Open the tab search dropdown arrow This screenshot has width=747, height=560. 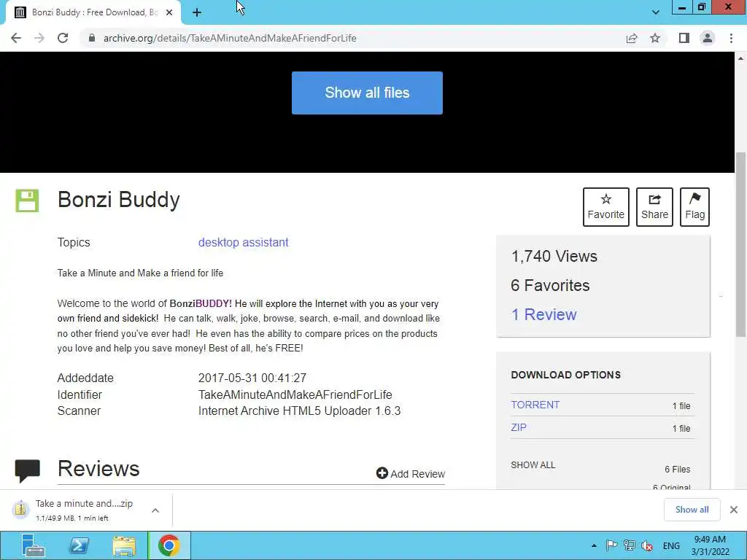pos(656,12)
